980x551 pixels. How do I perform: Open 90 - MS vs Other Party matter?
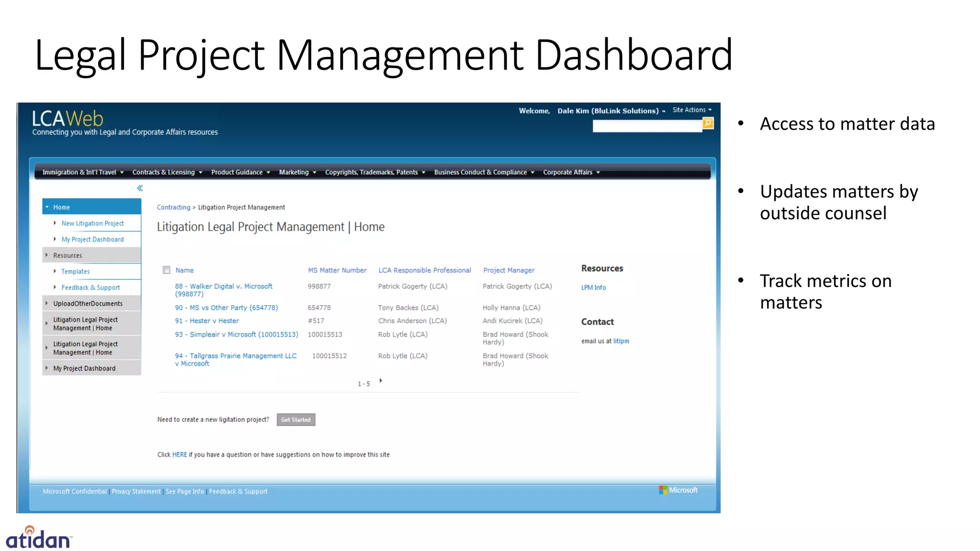(x=226, y=308)
